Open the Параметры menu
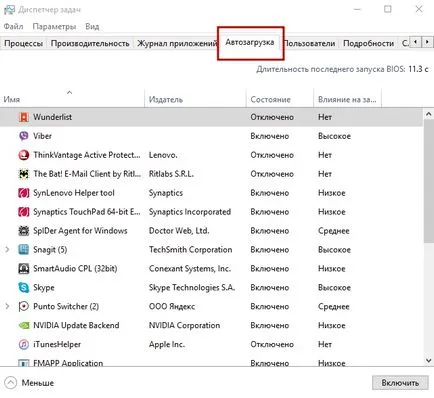 [x=54, y=26]
